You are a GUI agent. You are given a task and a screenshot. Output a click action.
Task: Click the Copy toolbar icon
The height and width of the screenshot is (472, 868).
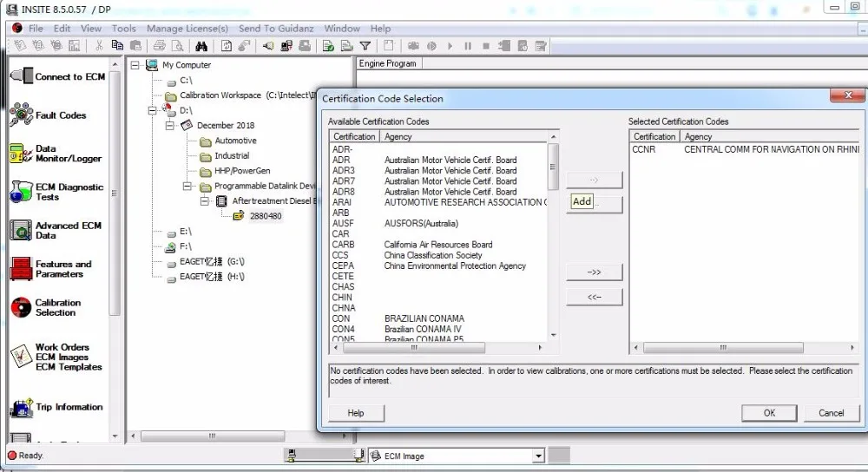[117, 46]
